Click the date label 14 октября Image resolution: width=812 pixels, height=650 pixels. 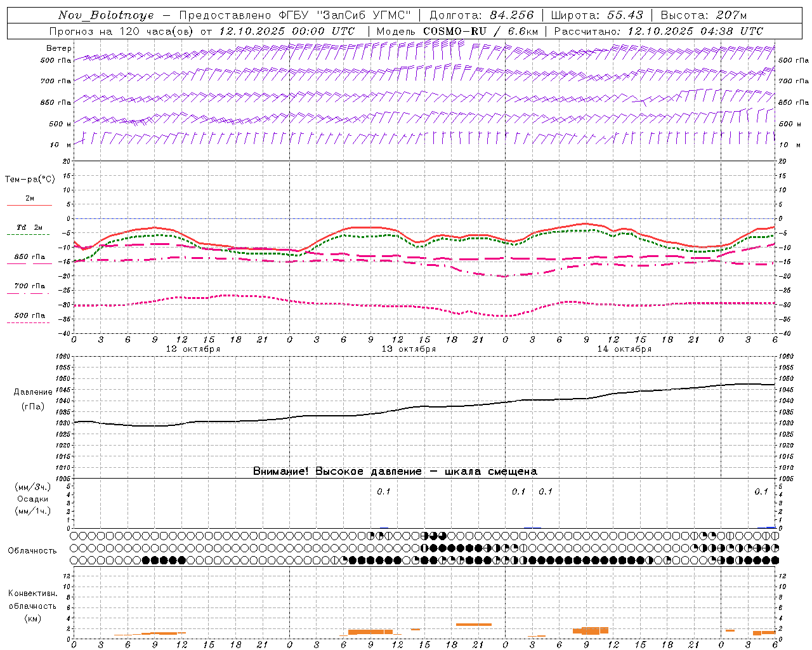pos(624,349)
